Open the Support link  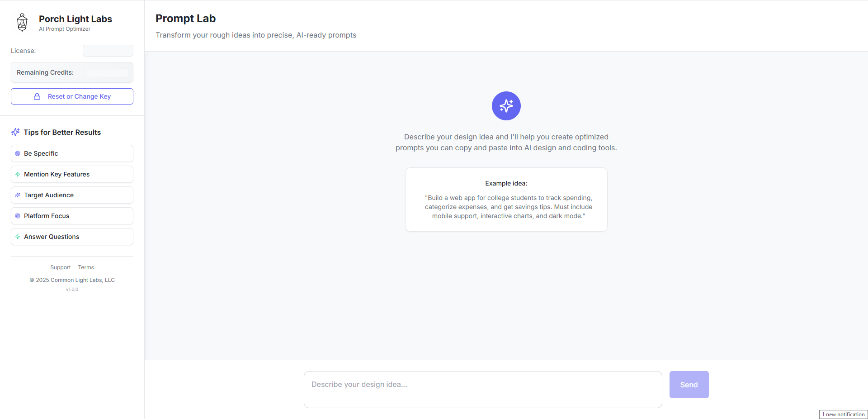61,267
